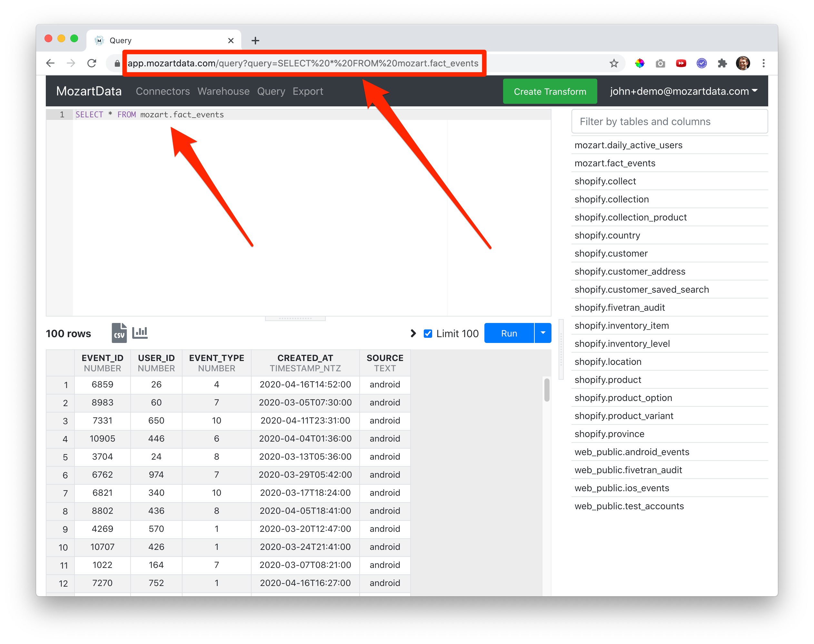Select shopify.collection_product table
This screenshot has width=814, height=644.
(x=670, y=217)
